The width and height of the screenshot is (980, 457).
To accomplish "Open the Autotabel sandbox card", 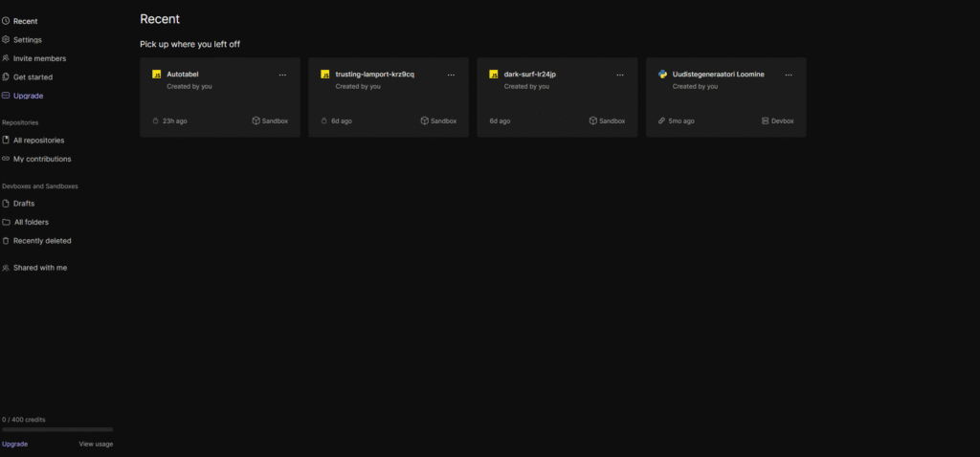I will coord(219,98).
